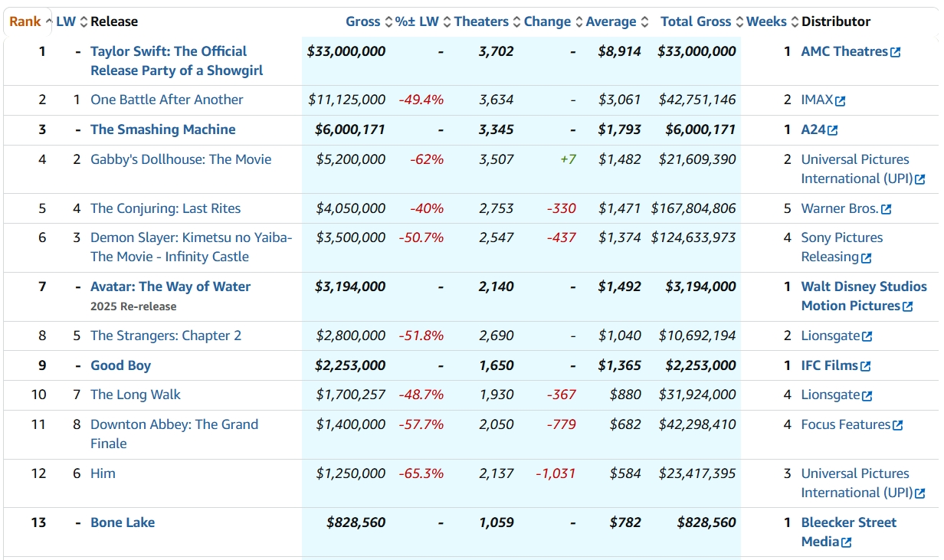Click external link icon after Sony Pictures Releasing

tap(867, 258)
